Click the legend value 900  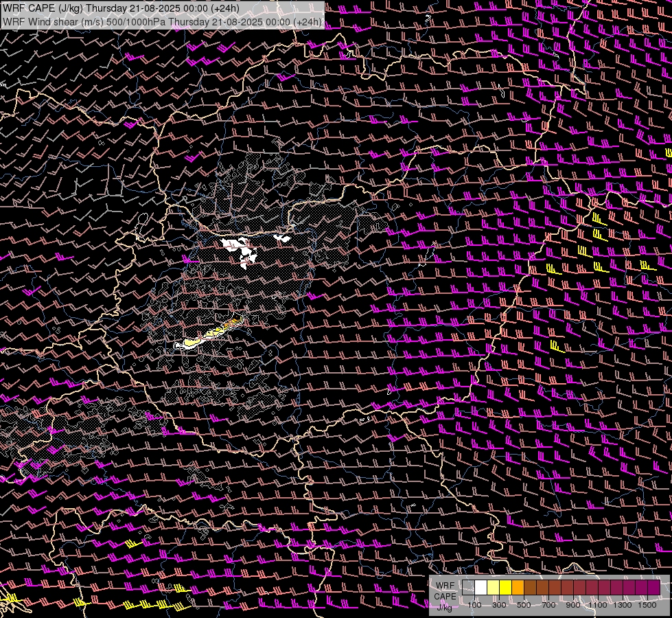coord(573,605)
